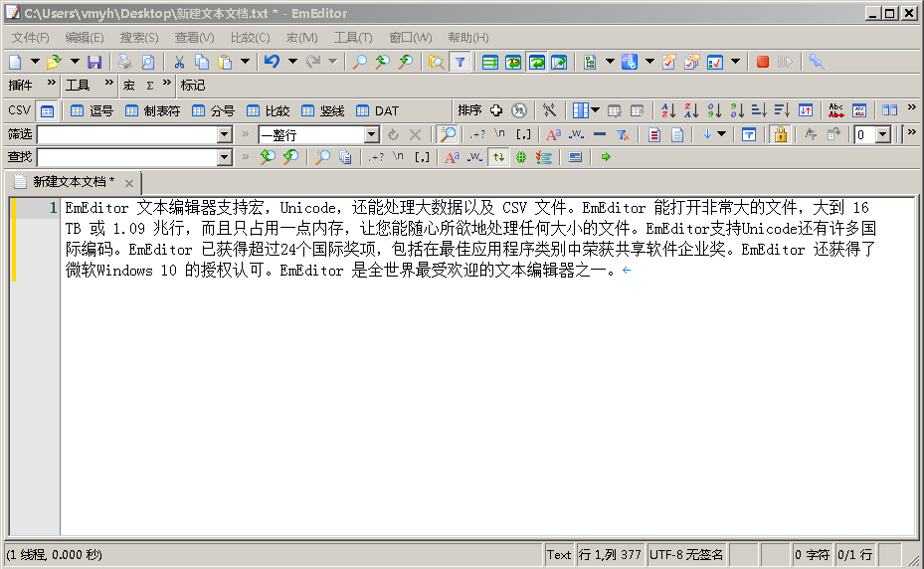Click the Sort A to Z icon
This screenshot has height=569, width=924.
click(x=668, y=110)
